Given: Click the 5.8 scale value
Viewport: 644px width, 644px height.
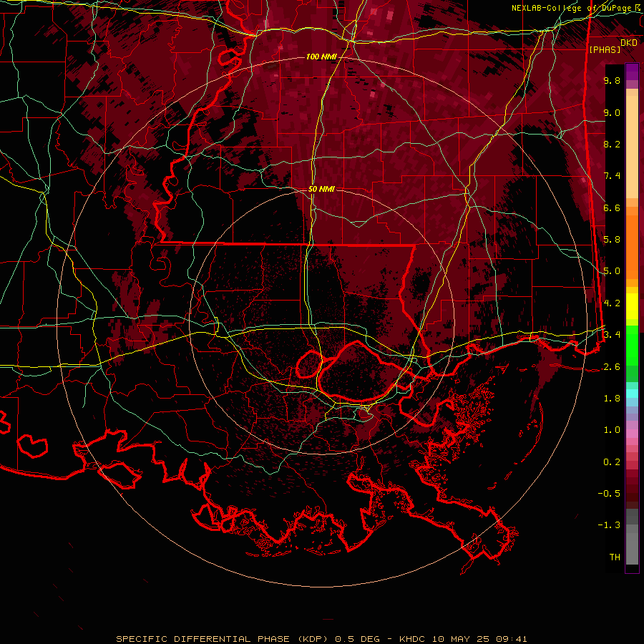Looking at the screenshot, I should (612, 240).
